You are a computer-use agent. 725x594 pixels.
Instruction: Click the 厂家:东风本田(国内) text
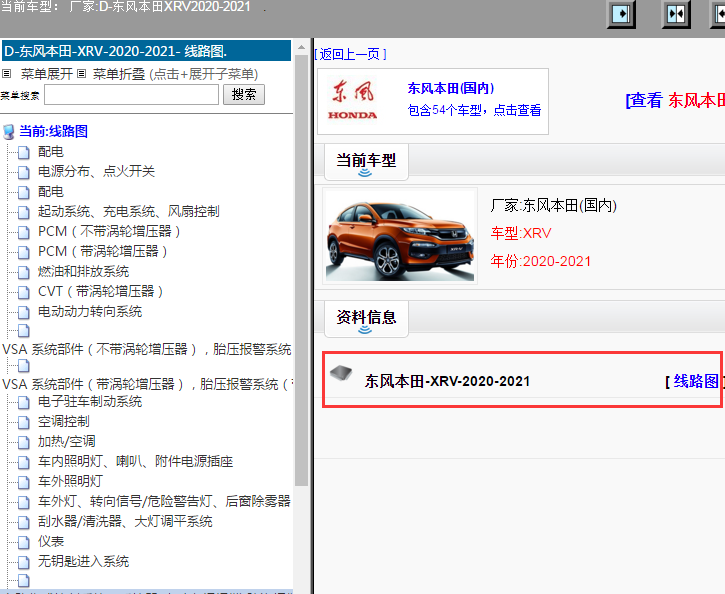(x=553, y=205)
